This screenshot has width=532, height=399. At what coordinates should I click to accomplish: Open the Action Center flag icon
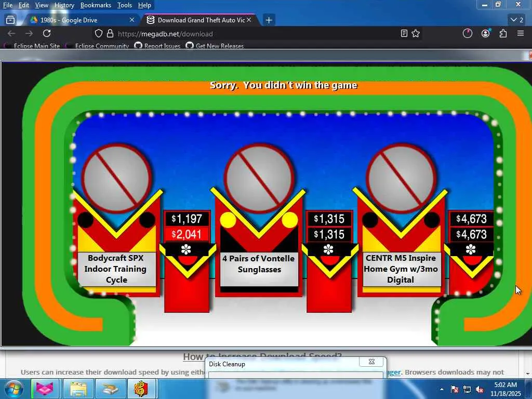(x=455, y=389)
